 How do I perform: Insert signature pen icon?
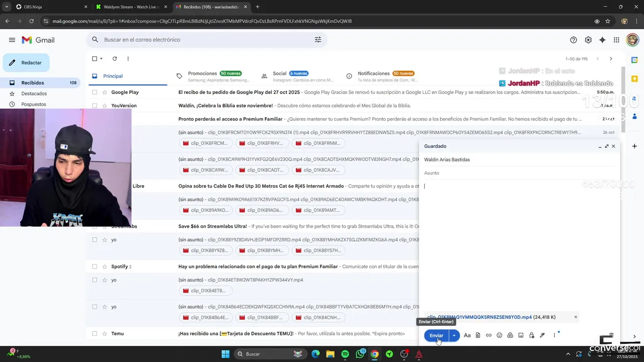542,335
